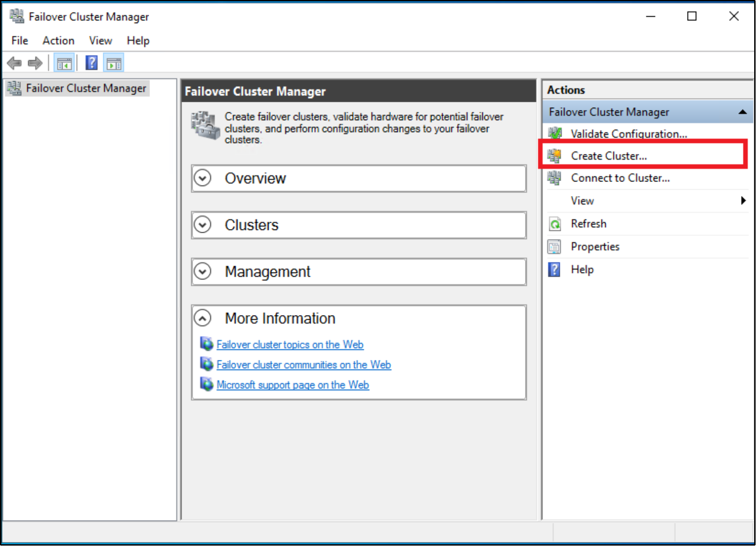Click the Overview section header text

pyautogui.click(x=255, y=178)
